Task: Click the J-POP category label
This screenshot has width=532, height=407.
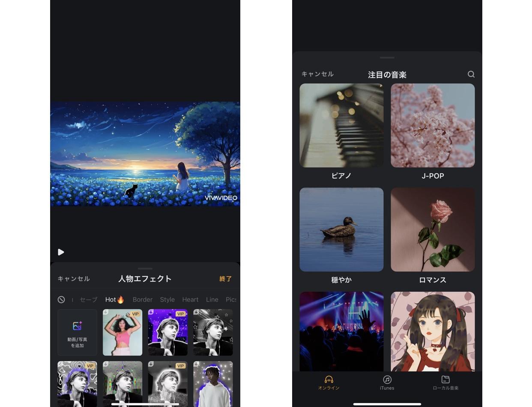Action: pyautogui.click(x=433, y=176)
